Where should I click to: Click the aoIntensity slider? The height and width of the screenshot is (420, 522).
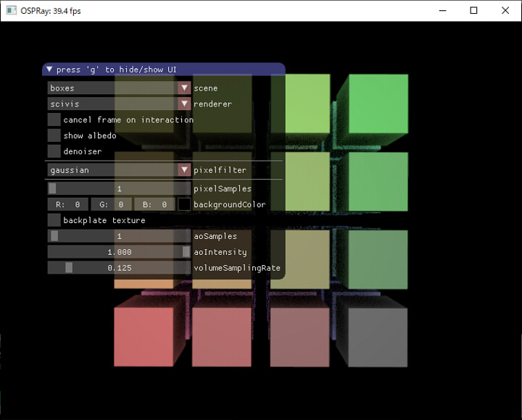pos(119,252)
